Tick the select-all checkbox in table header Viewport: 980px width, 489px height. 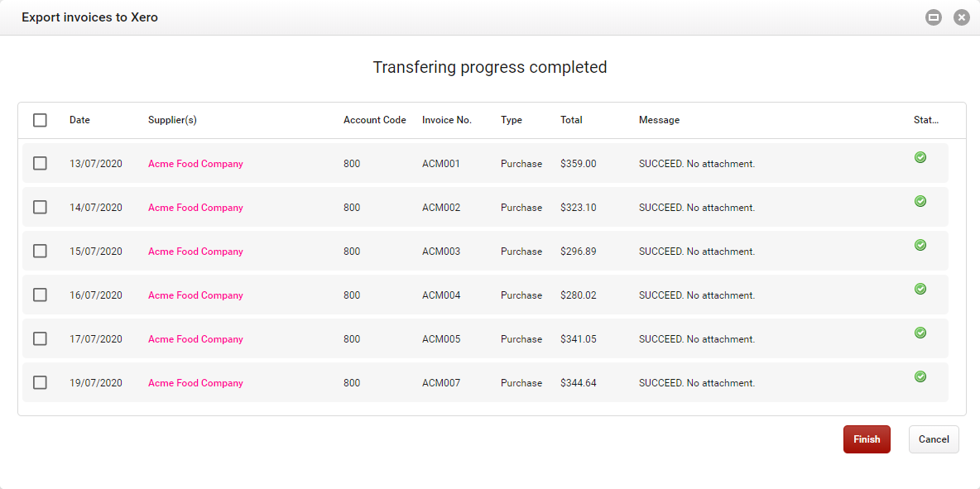point(40,120)
